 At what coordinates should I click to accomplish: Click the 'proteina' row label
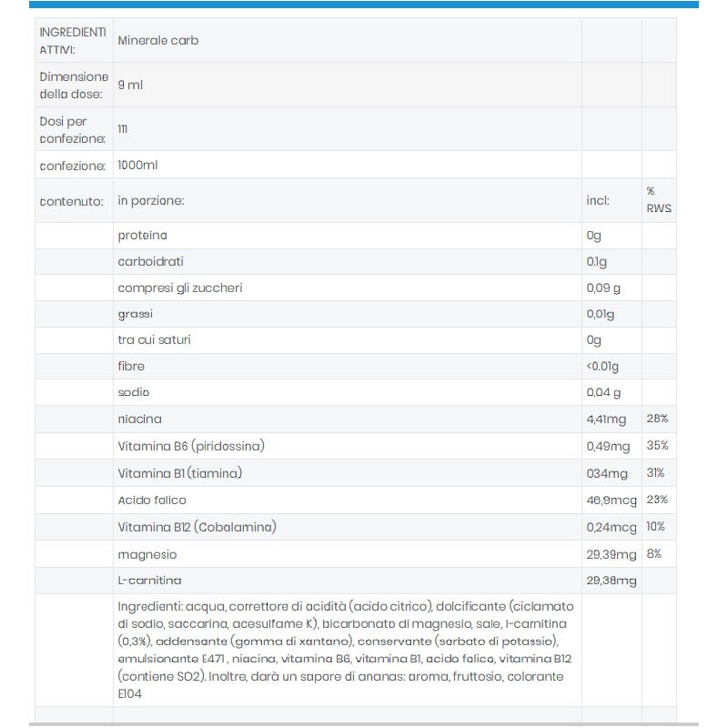pos(142,236)
